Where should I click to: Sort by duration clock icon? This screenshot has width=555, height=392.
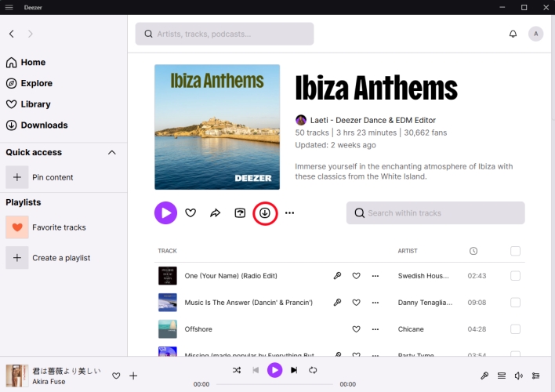click(x=473, y=251)
